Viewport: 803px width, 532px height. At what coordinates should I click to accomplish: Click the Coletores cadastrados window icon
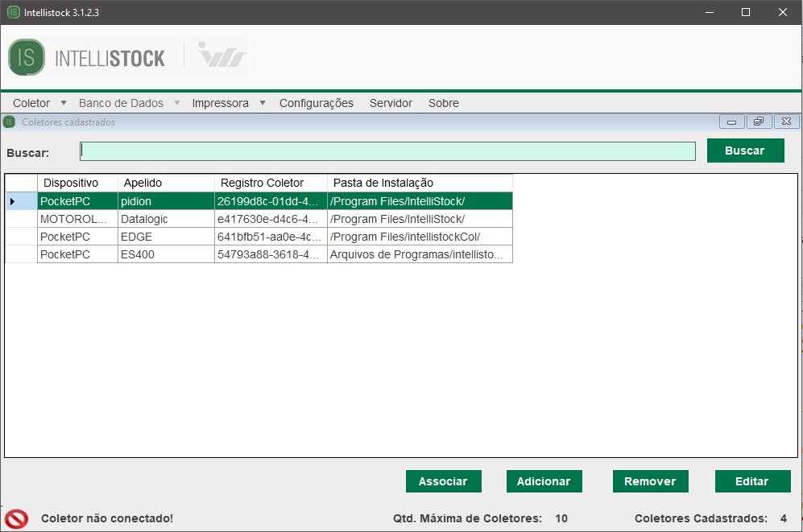pos(9,122)
